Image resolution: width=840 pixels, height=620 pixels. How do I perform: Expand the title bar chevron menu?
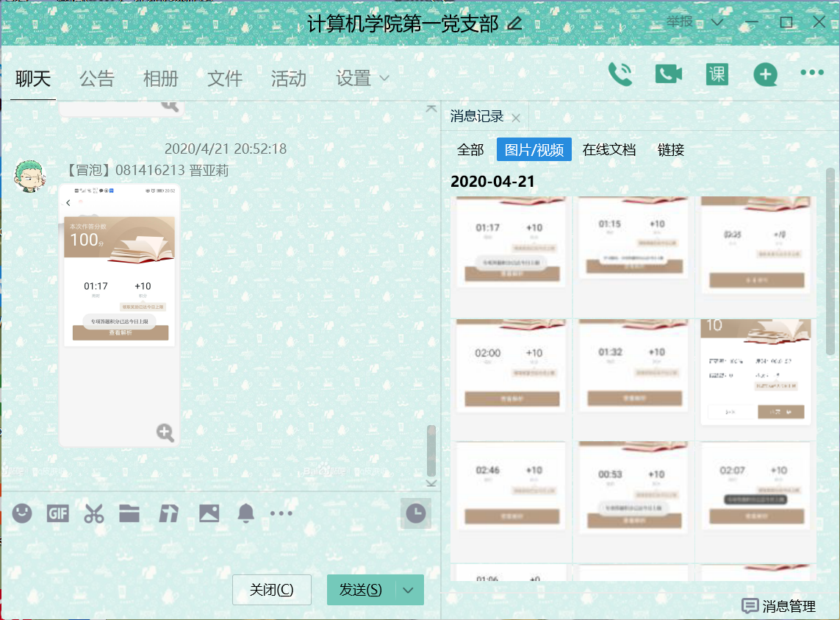point(717,23)
